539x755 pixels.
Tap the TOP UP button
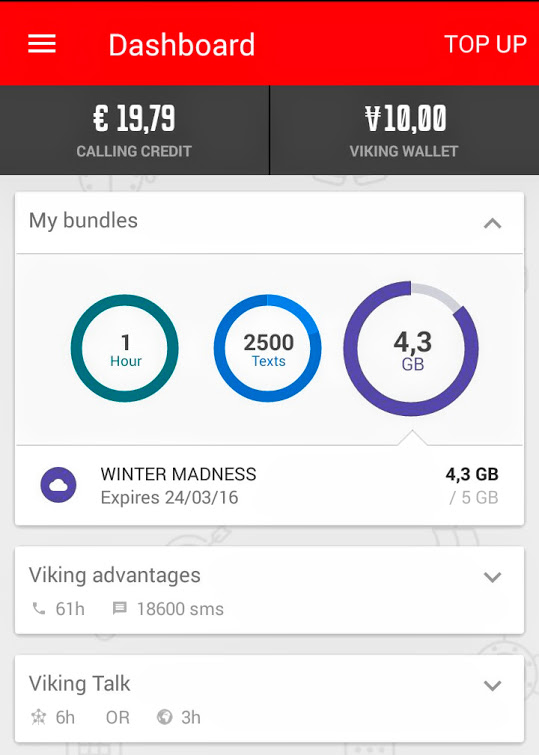(485, 44)
